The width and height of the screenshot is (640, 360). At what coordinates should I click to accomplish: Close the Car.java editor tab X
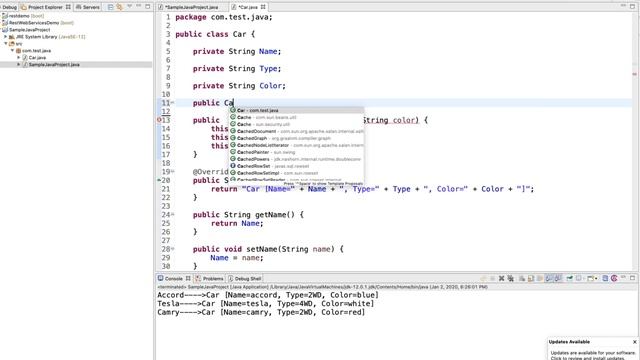click(263, 7)
